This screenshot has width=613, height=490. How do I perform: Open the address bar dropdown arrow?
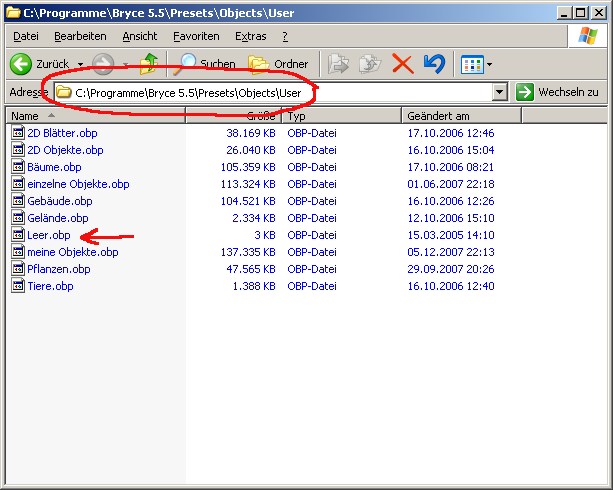point(499,92)
